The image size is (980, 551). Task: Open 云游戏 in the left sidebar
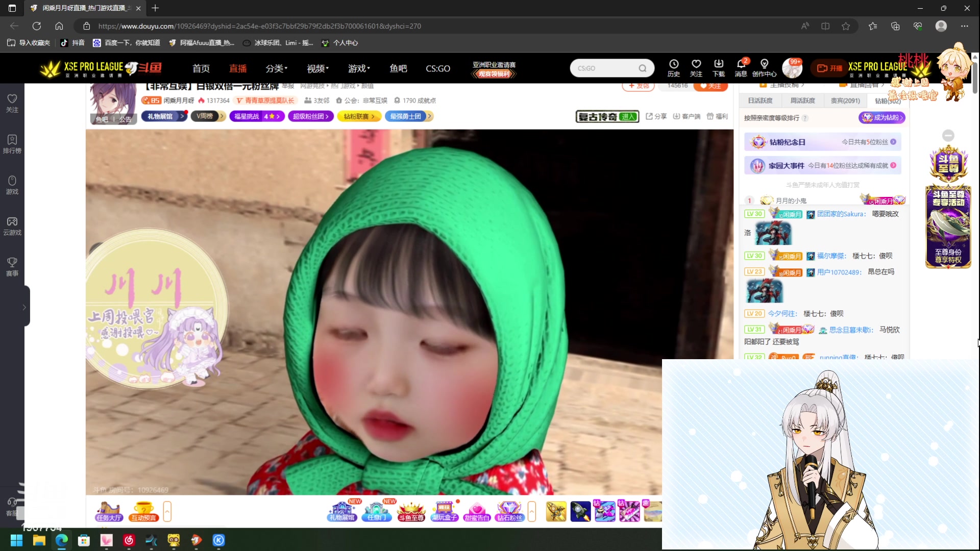coord(12,226)
